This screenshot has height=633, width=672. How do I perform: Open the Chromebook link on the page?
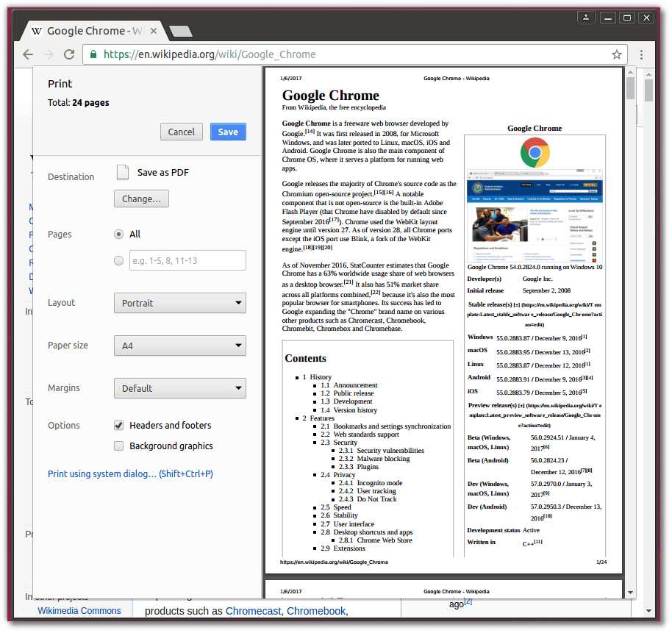[316, 611]
